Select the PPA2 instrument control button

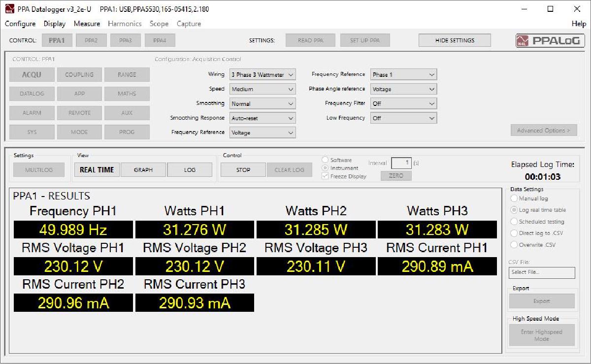coord(91,40)
